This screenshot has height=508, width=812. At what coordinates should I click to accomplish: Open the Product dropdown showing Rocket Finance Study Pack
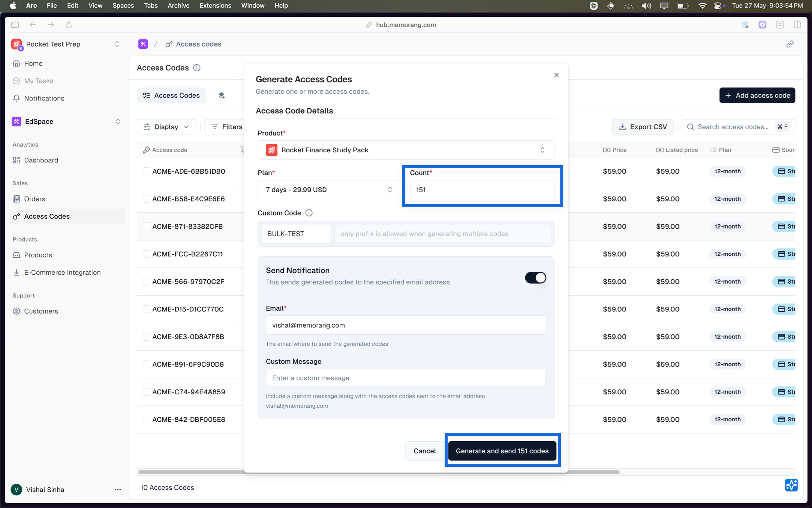(x=406, y=150)
